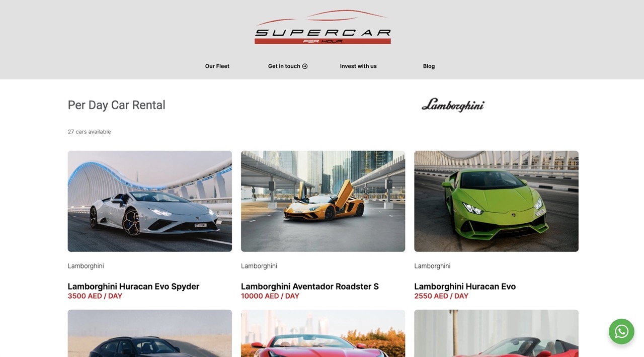The image size is (644, 357).
Task: Click Lamborghini label above Aventador Roadster S
Action: pyautogui.click(x=259, y=266)
